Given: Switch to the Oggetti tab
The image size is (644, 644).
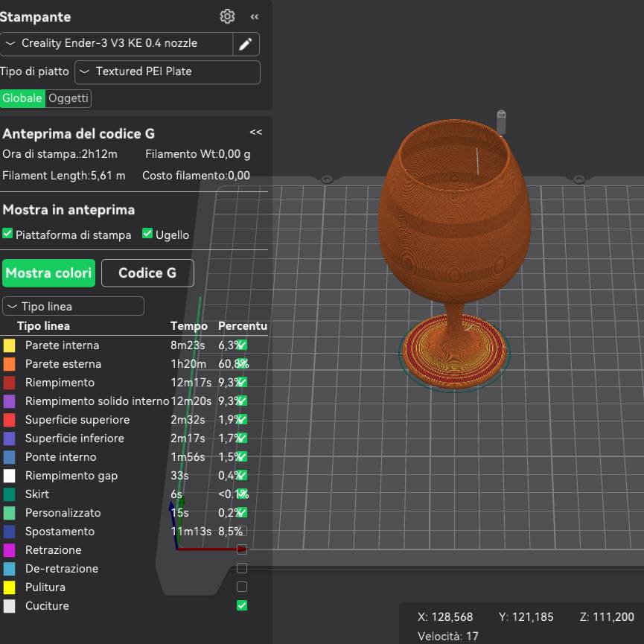Looking at the screenshot, I should (68, 98).
